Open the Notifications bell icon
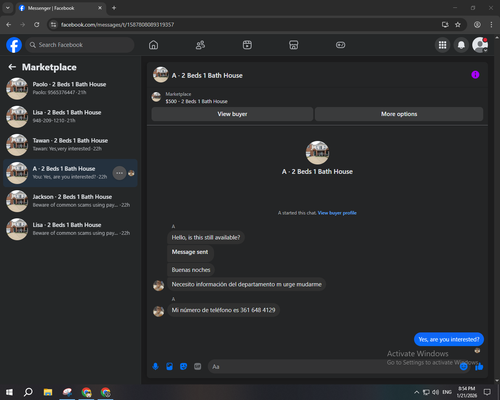This screenshot has width=500, height=400. pyautogui.click(x=461, y=45)
